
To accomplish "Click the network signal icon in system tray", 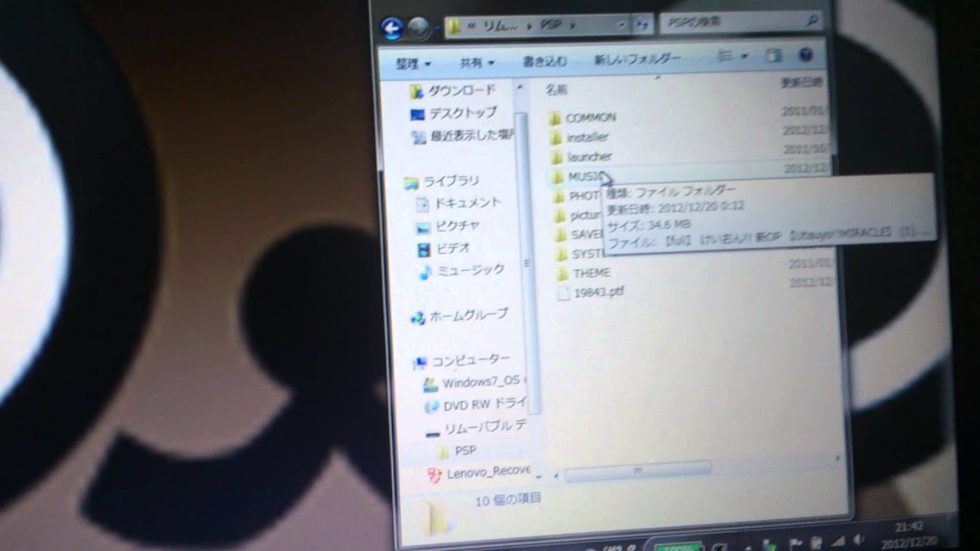I will [840, 540].
